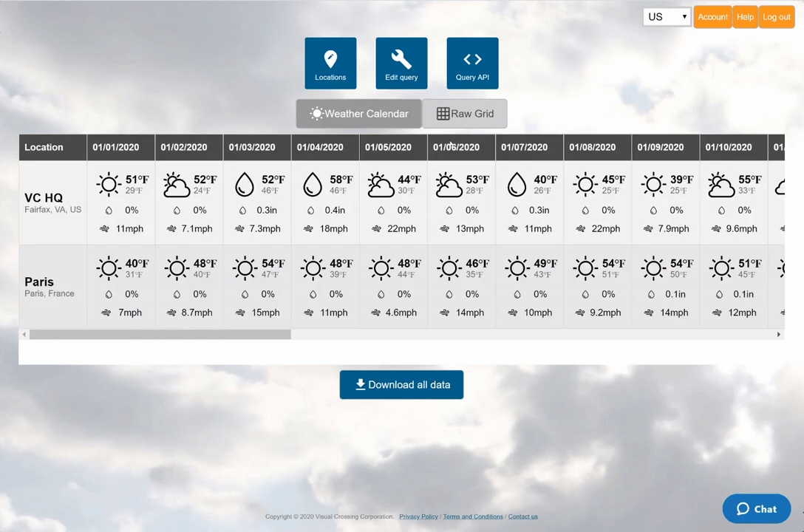
Task: Click the sunny weather icon for Paris on 01/01/2020
Action: (x=108, y=268)
